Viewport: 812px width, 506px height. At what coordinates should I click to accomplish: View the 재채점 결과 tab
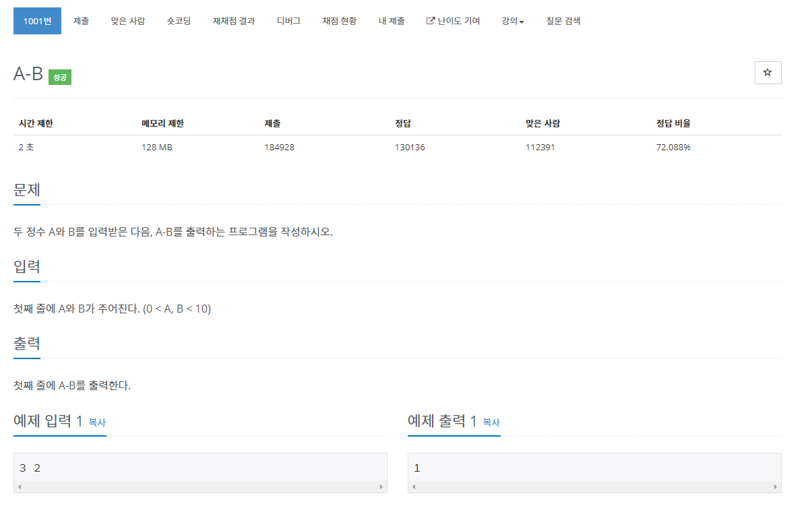(x=234, y=21)
